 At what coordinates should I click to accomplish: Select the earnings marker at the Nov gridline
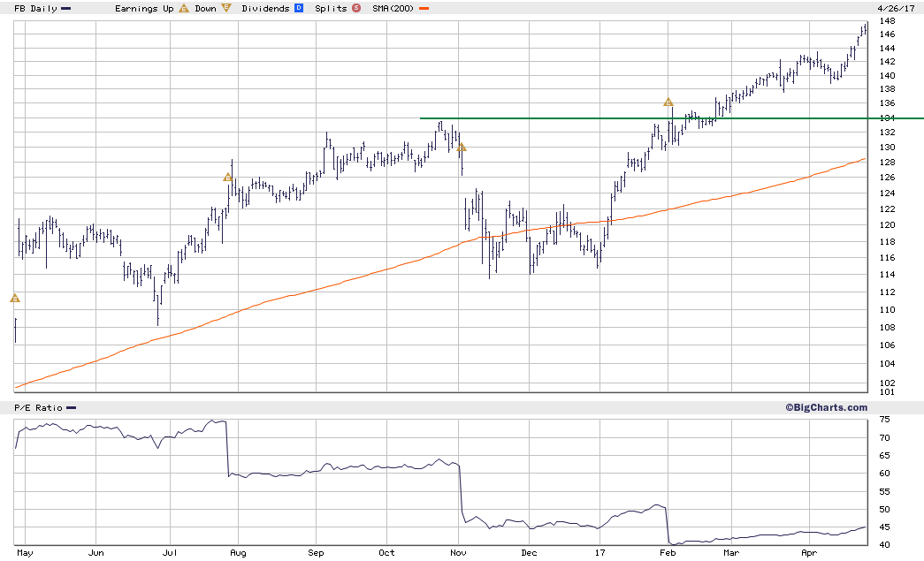point(462,148)
